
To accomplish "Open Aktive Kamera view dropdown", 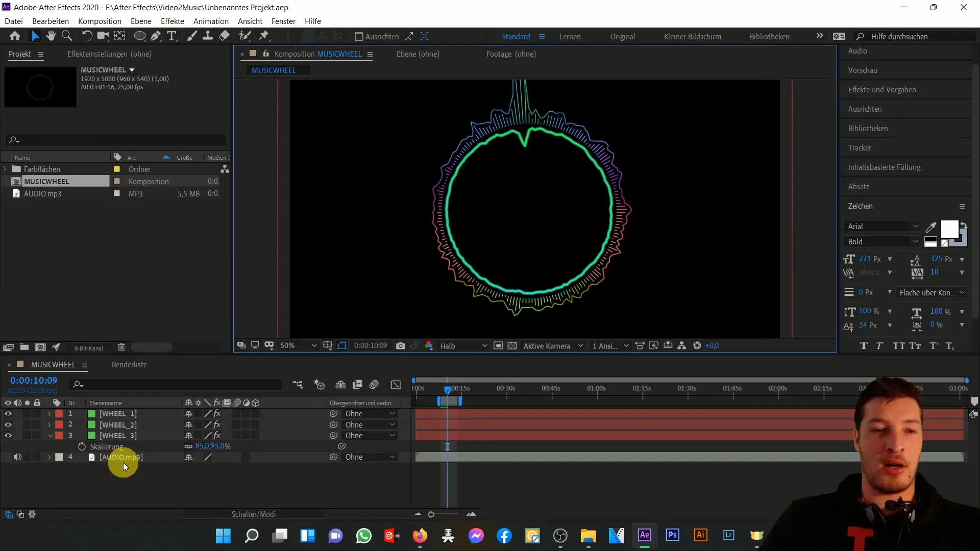I will pyautogui.click(x=553, y=346).
